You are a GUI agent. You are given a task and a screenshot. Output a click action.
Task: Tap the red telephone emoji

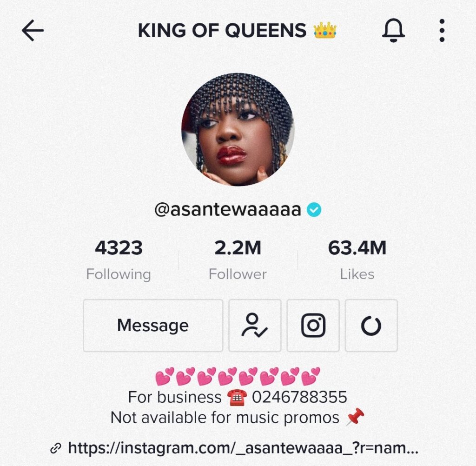click(x=237, y=397)
